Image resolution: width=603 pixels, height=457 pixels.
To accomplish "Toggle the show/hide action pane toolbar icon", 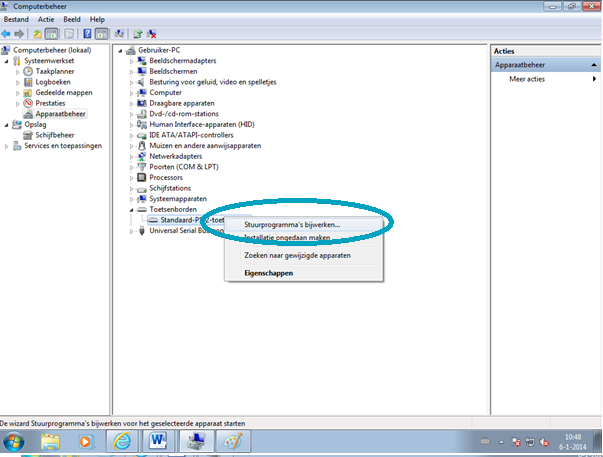I will [102, 34].
